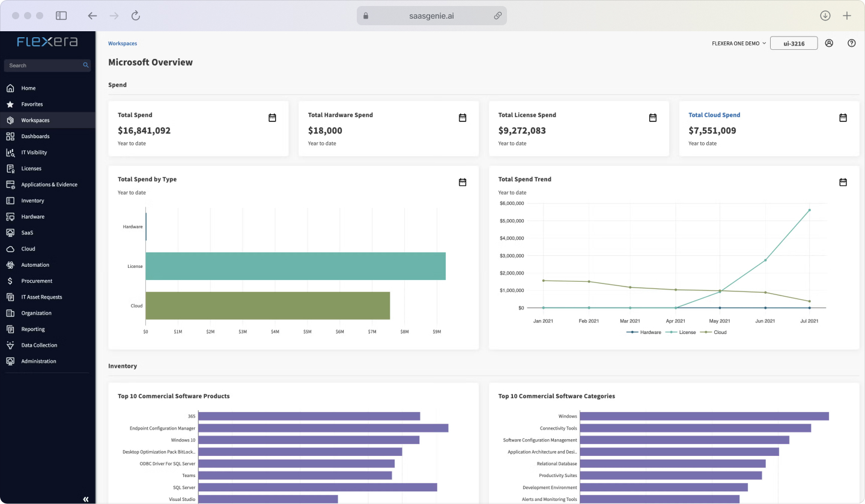The height and width of the screenshot is (504, 865).
Task: Open calendar on Total Spend Trend chart
Action: [843, 182]
